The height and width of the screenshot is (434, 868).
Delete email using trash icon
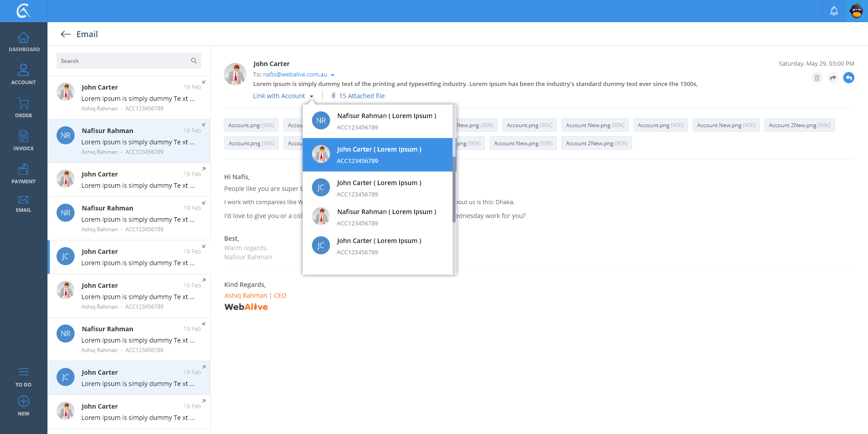click(x=816, y=78)
